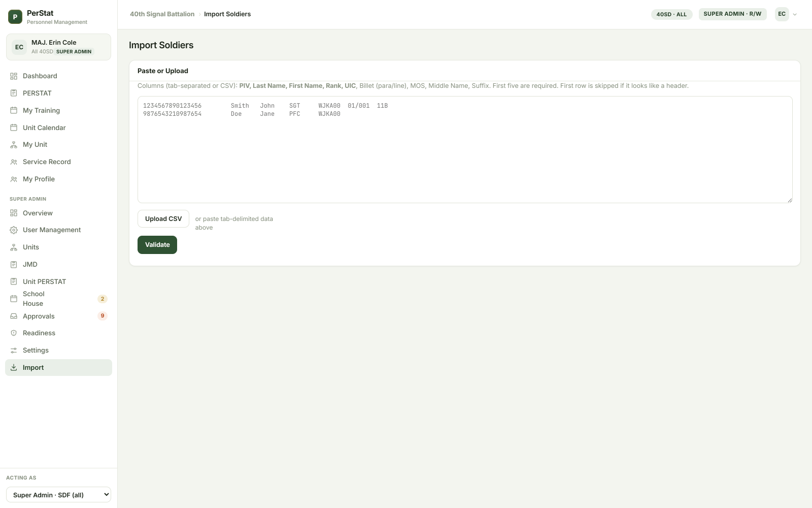This screenshot has height=508, width=812.
Task: Open the Unit Calendar menu item
Action: point(58,128)
